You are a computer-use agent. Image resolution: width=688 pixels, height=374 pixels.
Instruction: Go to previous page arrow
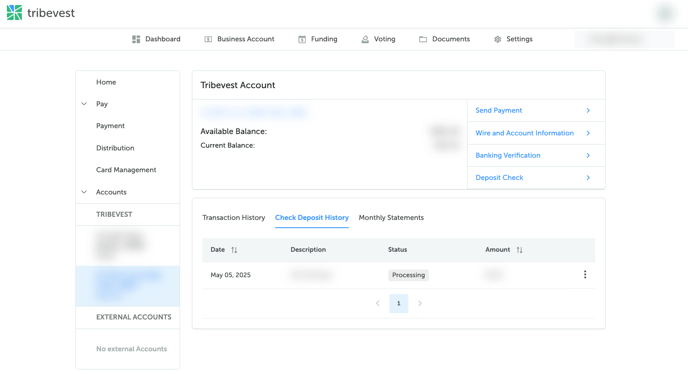click(x=378, y=303)
